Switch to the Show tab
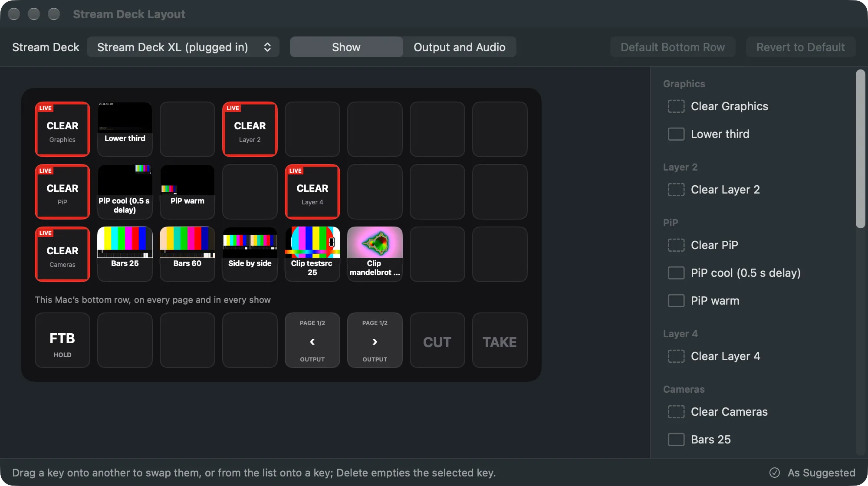This screenshot has width=868, height=486. click(x=346, y=47)
